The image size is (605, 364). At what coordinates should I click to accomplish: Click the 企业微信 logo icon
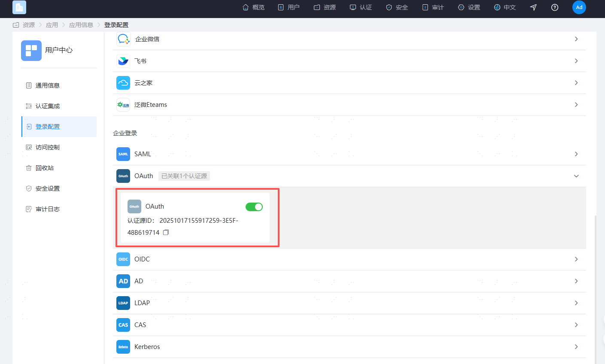click(x=123, y=39)
